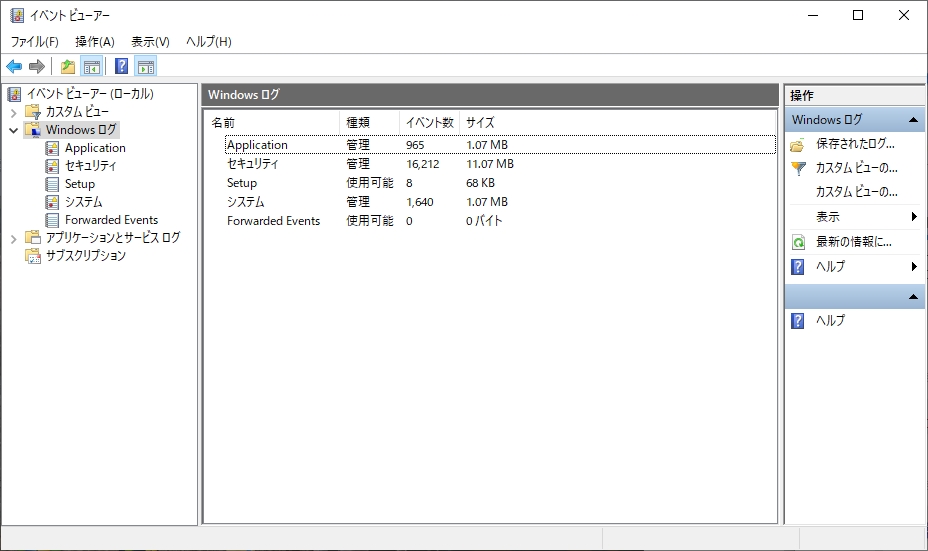Image resolution: width=928 pixels, height=551 pixels.
Task: Sort by the 名前 column header
Action: click(x=272, y=123)
